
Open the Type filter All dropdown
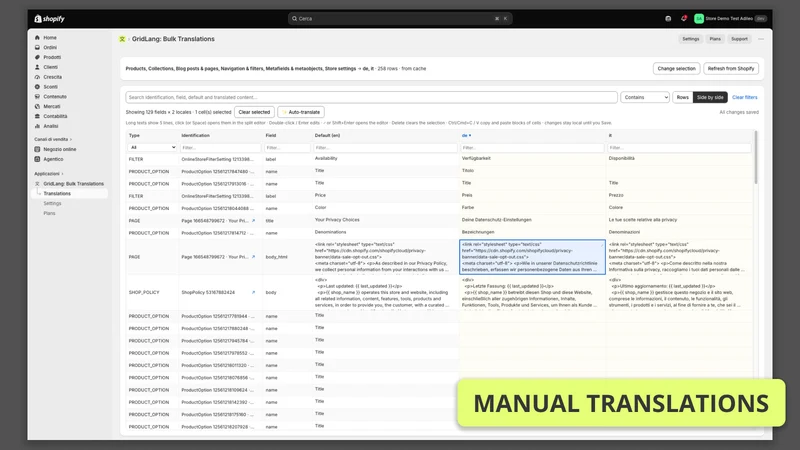point(152,147)
